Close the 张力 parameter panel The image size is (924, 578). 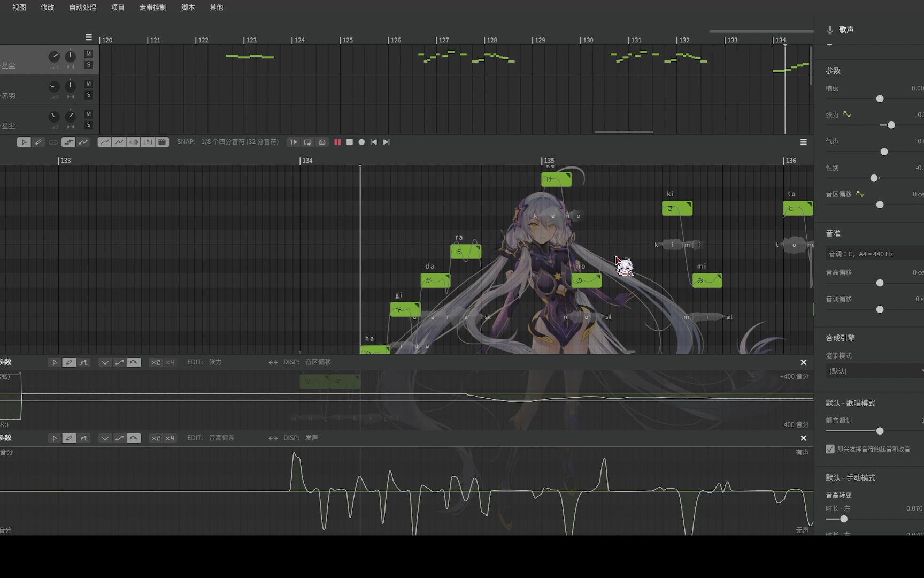tap(803, 362)
